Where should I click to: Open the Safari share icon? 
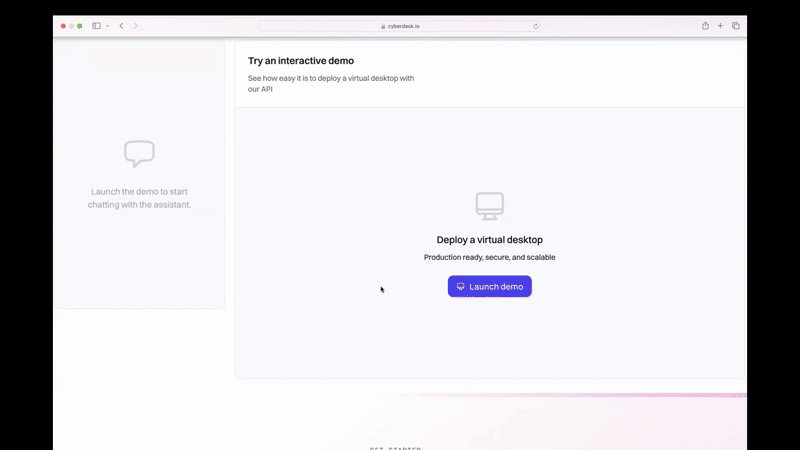pyautogui.click(x=705, y=26)
